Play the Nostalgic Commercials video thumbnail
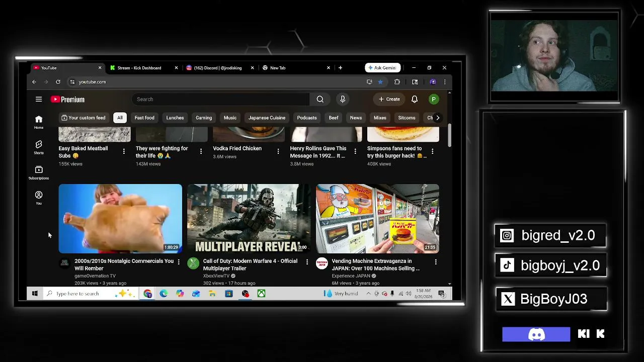The height and width of the screenshot is (362, 644). click(120, 218)
